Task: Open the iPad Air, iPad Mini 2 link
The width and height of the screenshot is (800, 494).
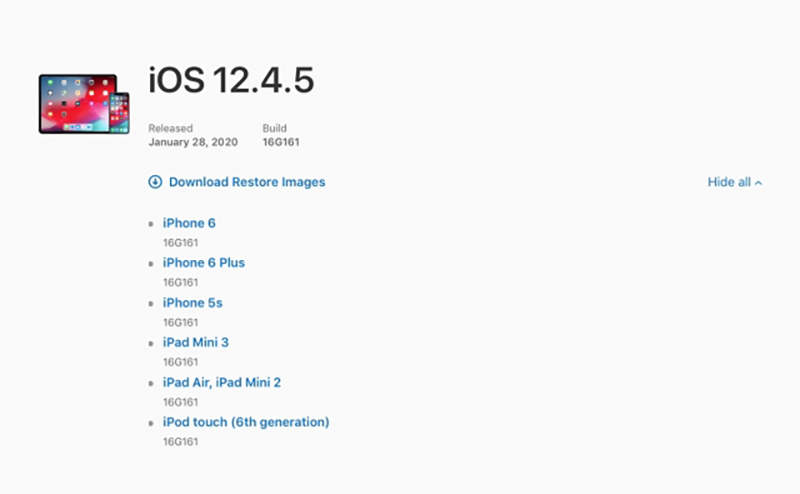Action: click(228, 382)
